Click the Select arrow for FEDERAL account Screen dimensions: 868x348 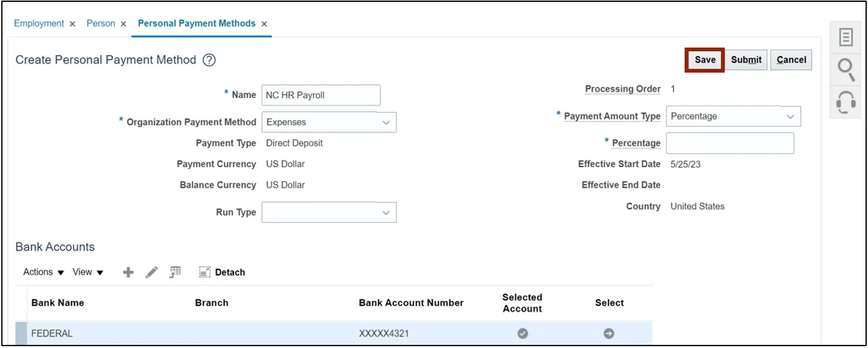pos(608,334)
